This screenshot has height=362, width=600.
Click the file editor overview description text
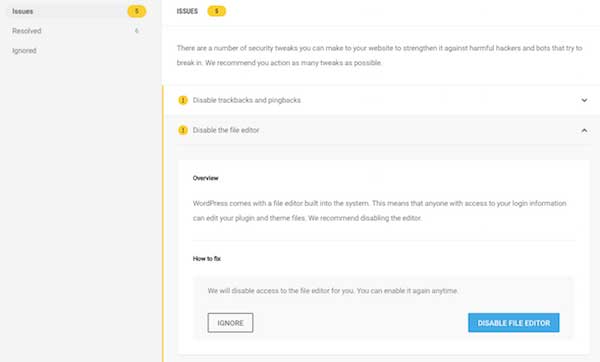point(380,210)
